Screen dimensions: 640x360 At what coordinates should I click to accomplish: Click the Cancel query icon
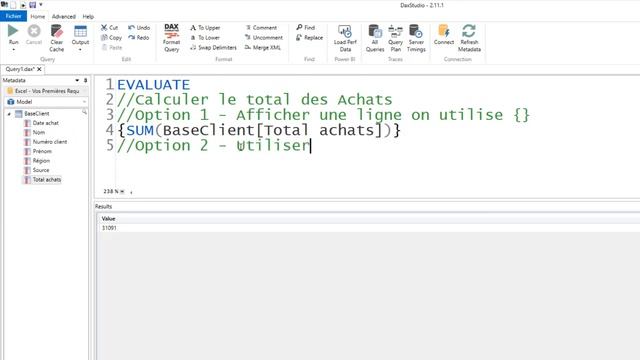(34, 34)
